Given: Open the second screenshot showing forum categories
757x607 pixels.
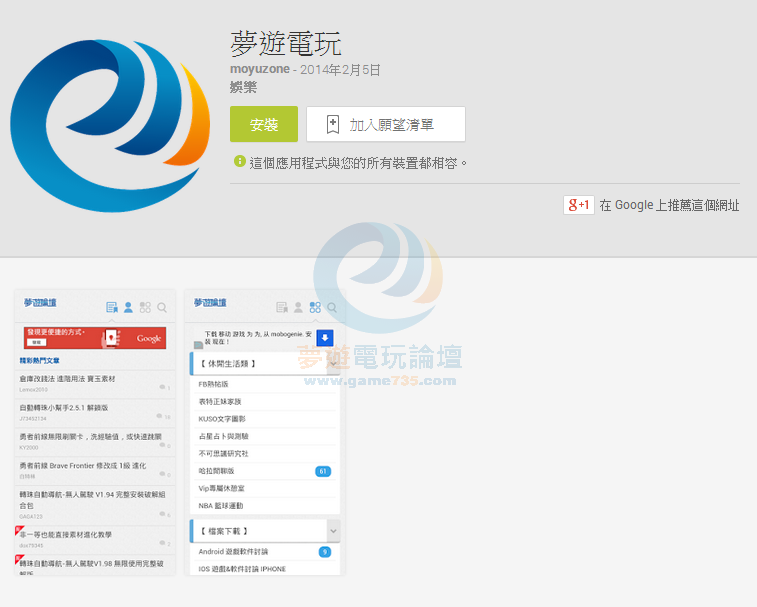Looking at the screenshot, I should [x=265, y=432].
